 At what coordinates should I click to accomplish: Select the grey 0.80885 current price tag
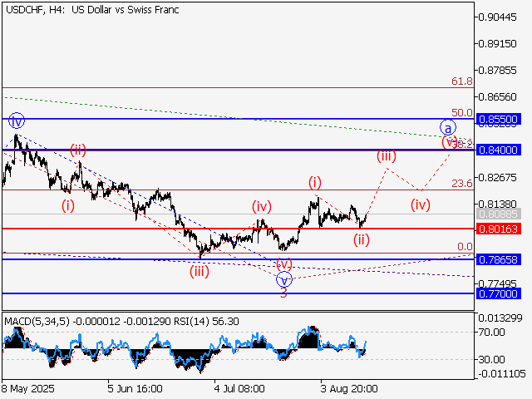499,214
